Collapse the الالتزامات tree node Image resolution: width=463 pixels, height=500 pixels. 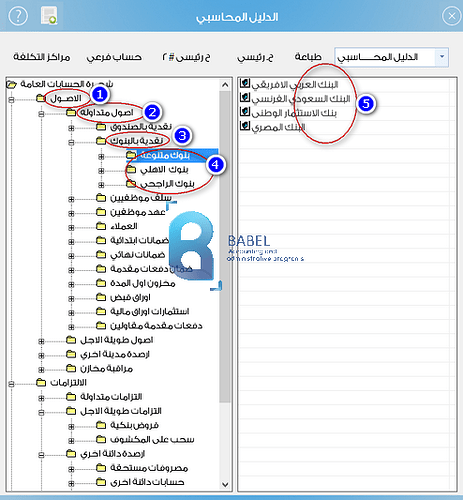click(x=11, y=384)
